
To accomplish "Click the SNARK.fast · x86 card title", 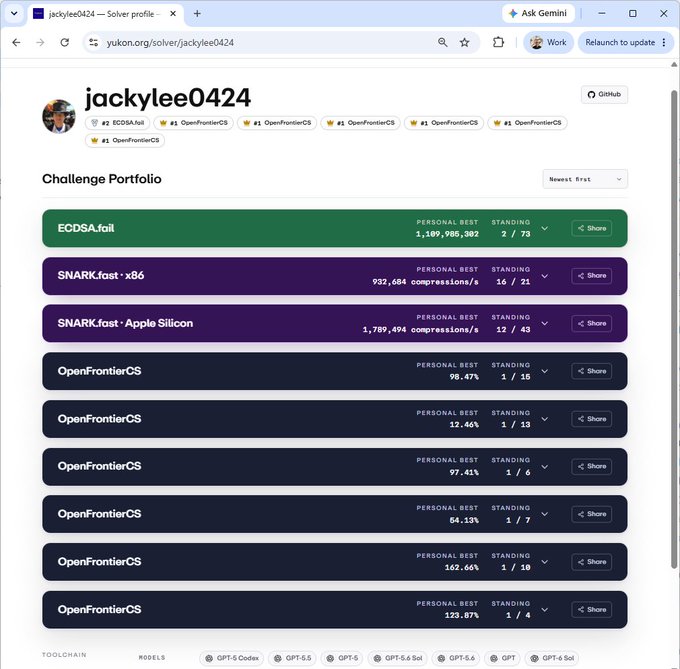I will click(x=101, y=276).
